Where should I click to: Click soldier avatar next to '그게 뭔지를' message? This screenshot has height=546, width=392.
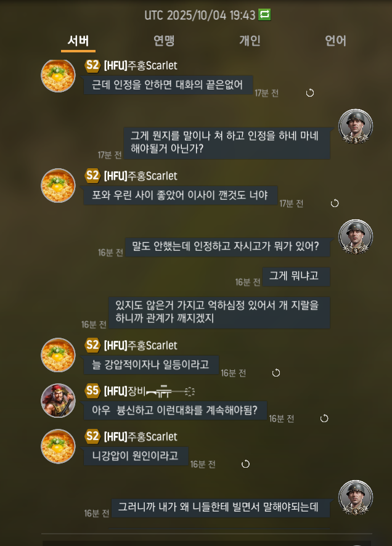(356, 126)
